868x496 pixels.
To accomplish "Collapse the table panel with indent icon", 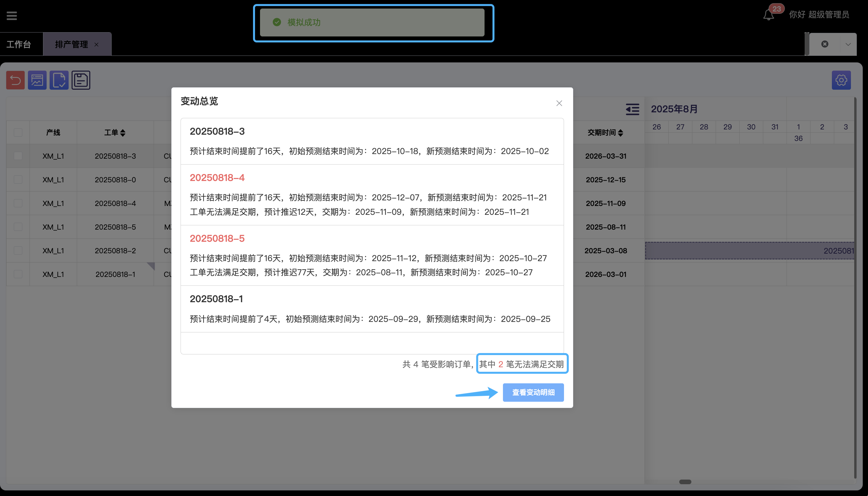I will pyautogui.click(x=632, y=109).
